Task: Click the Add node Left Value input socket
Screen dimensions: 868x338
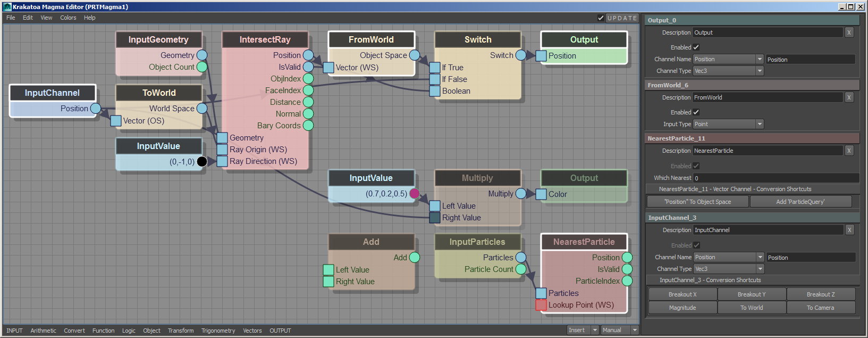Action: [x=328, y=270]
